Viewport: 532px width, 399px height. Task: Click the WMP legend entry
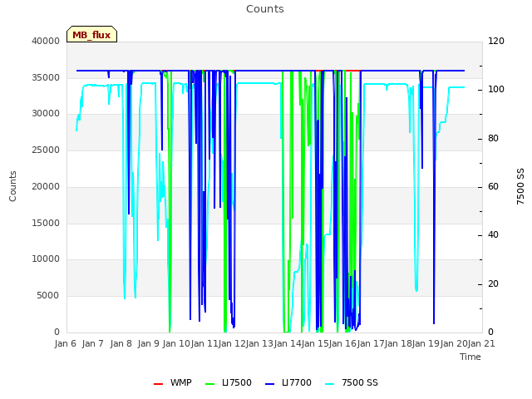[173, 382]
